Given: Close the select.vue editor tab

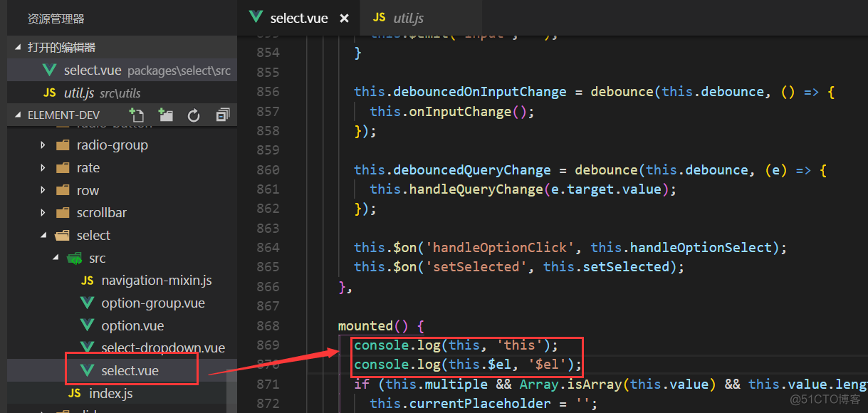Looking at the screenshot, I should pos(345,18).
